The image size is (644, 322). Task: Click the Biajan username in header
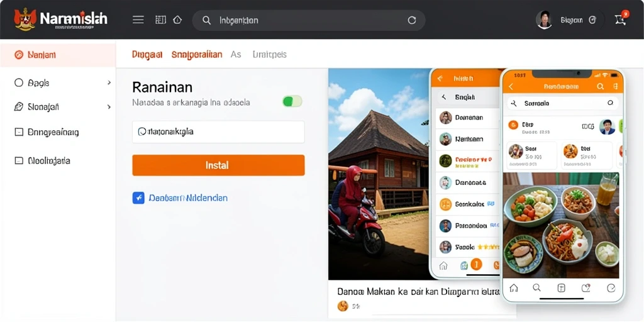[571, 20]
